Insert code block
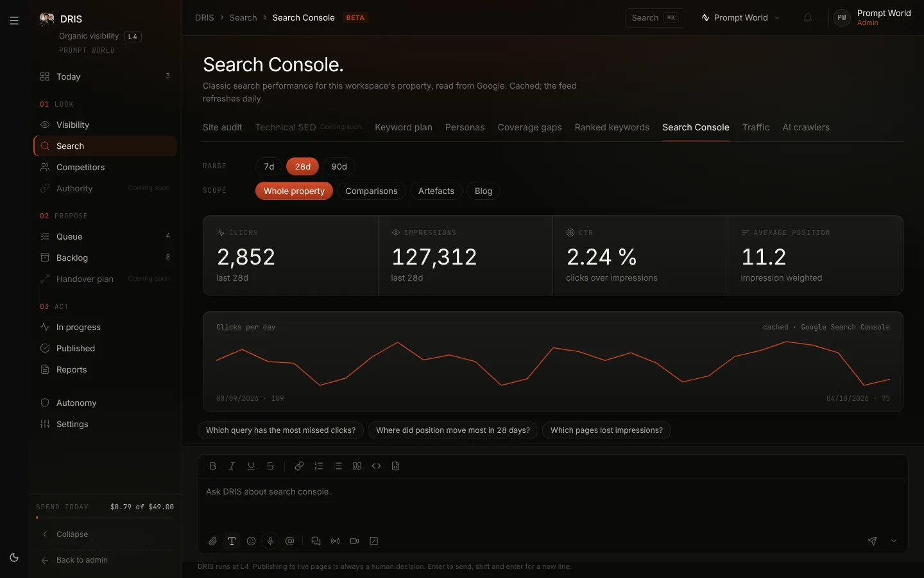 click(x=376, y=466)
